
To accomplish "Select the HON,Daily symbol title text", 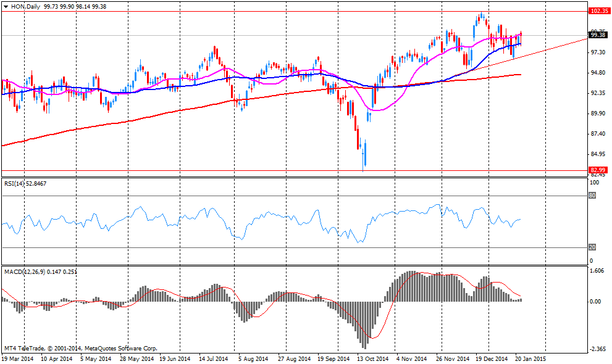I will [x=25, y=7].
